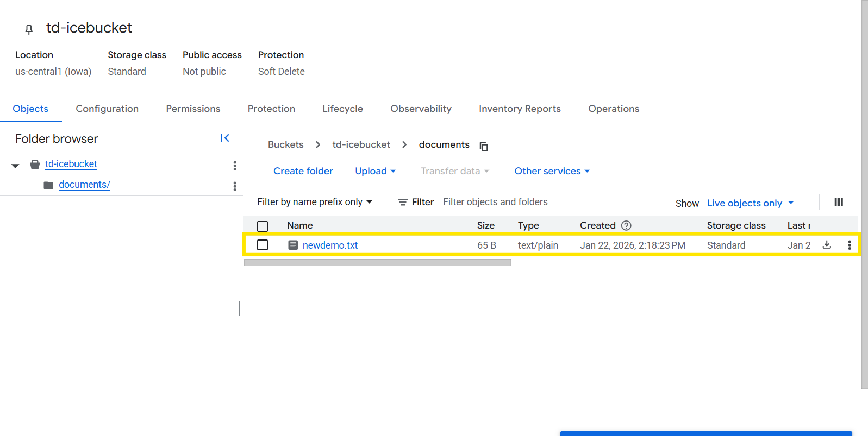Expand the Other services dropdown
This screenshot has height=436, width=868.
point(552,171)
